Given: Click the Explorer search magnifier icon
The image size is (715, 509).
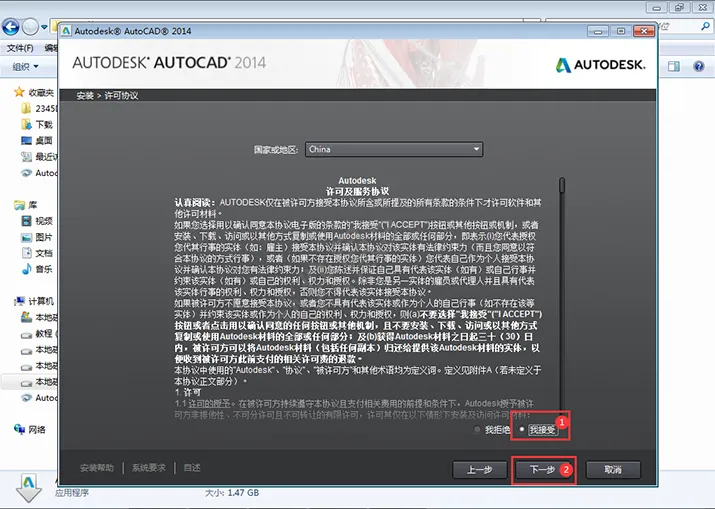Looking at the screenshot, I should point(705,26).
